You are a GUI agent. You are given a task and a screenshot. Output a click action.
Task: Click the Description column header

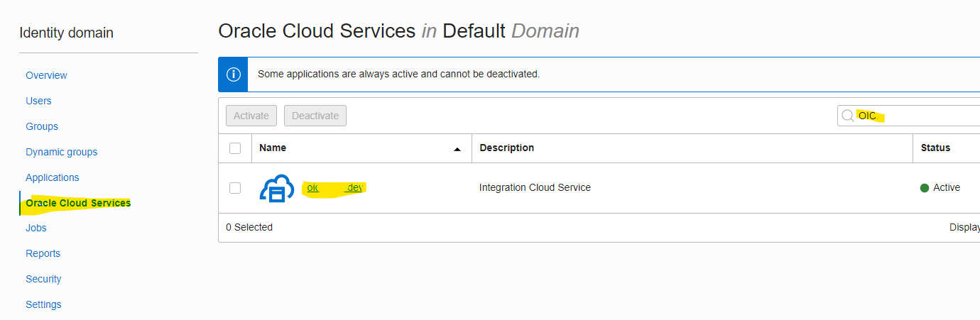[x=507, y=148]
